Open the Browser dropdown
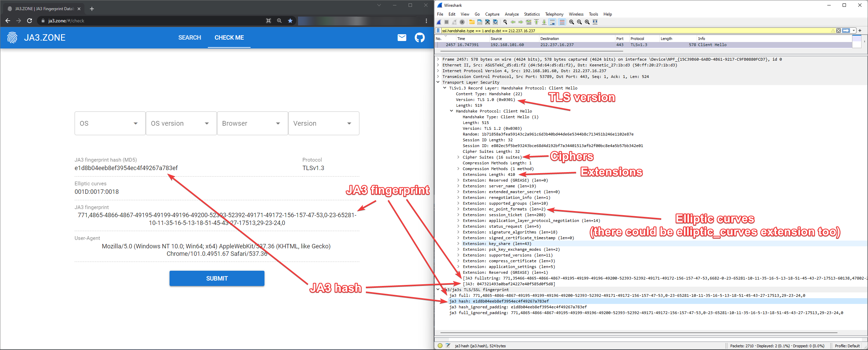This screenshot has height=350, width=868. click(x=253, y=123)
